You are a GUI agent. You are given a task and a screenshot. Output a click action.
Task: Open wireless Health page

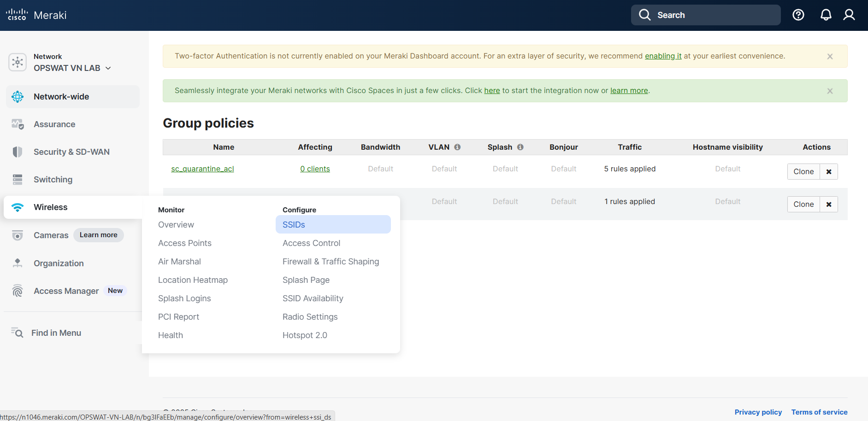(x=171, y=335)
